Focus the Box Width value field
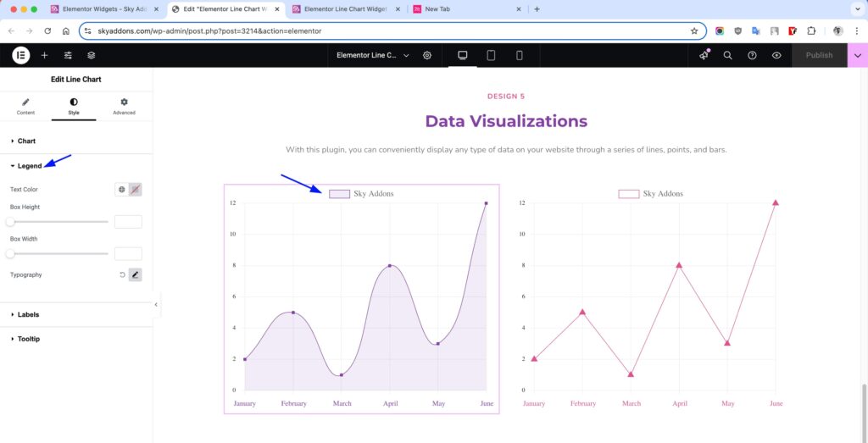Image resolution: width=868 pixels, height=443 pixels. [129, 254]
